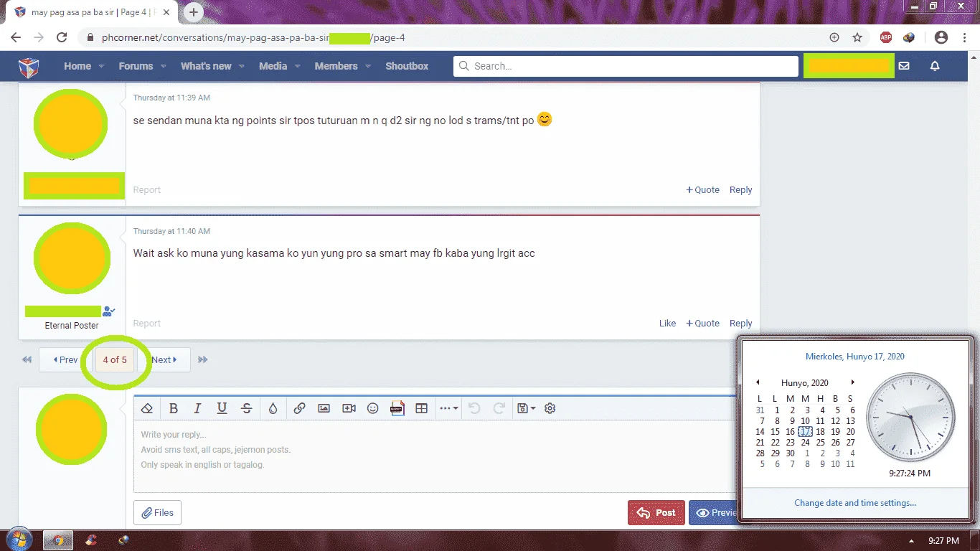980x551 pixels.
Task: Open the Forums menu item
Action: (136, 66)
